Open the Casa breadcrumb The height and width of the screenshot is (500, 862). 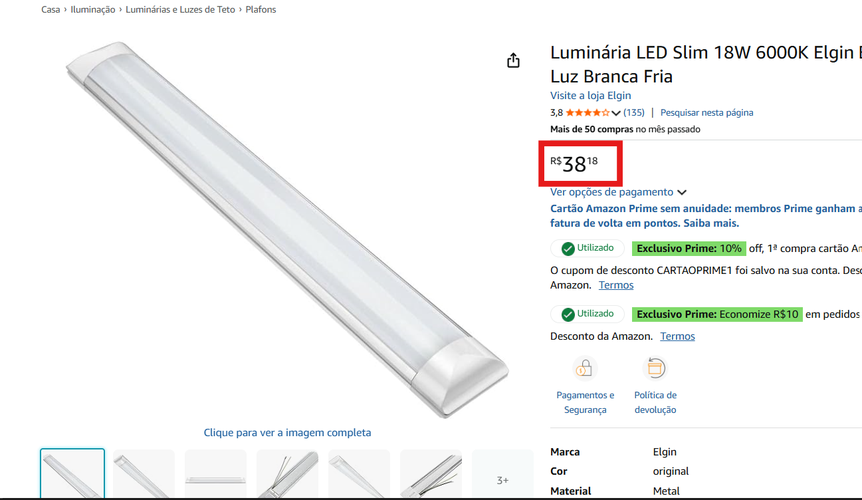[51, 9]
